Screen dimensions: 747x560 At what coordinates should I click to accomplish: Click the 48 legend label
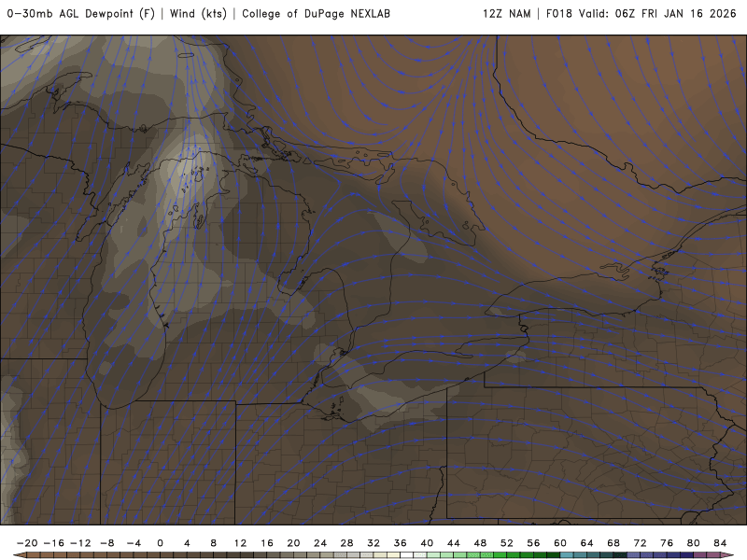coord(480,543)
